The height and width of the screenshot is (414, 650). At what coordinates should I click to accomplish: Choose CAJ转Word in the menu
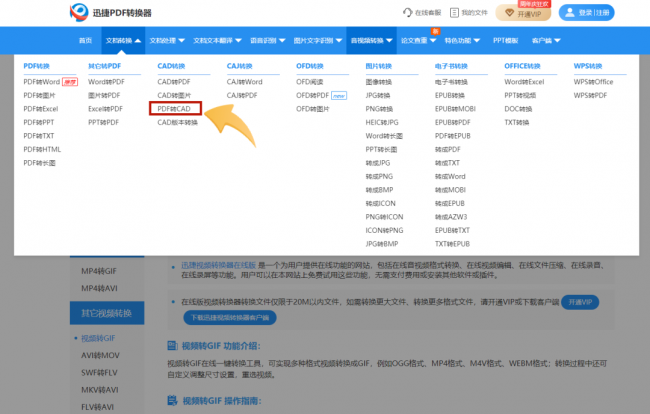coord(245,82)
